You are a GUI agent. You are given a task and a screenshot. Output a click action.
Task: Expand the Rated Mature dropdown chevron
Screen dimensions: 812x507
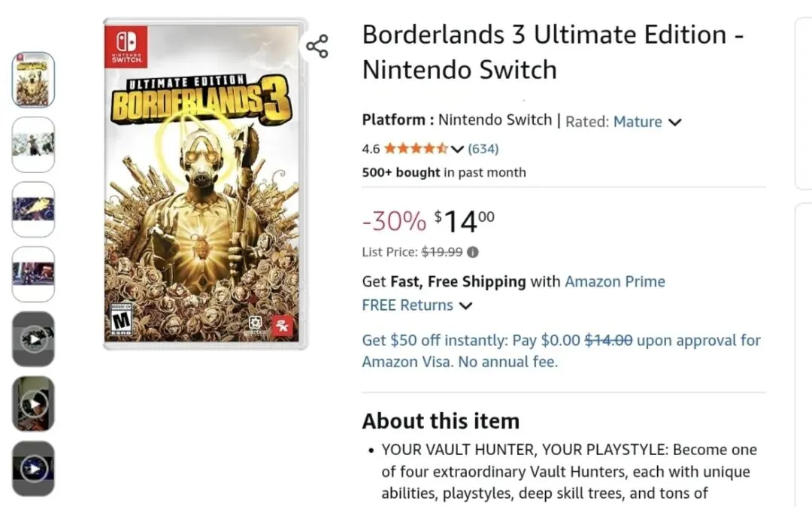tap(674, 122)
